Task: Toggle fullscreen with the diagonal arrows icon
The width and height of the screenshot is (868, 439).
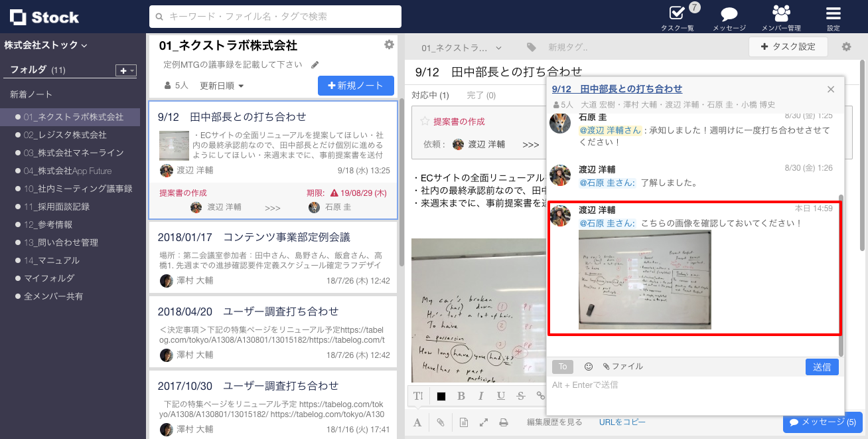Action: pos(483,422)
